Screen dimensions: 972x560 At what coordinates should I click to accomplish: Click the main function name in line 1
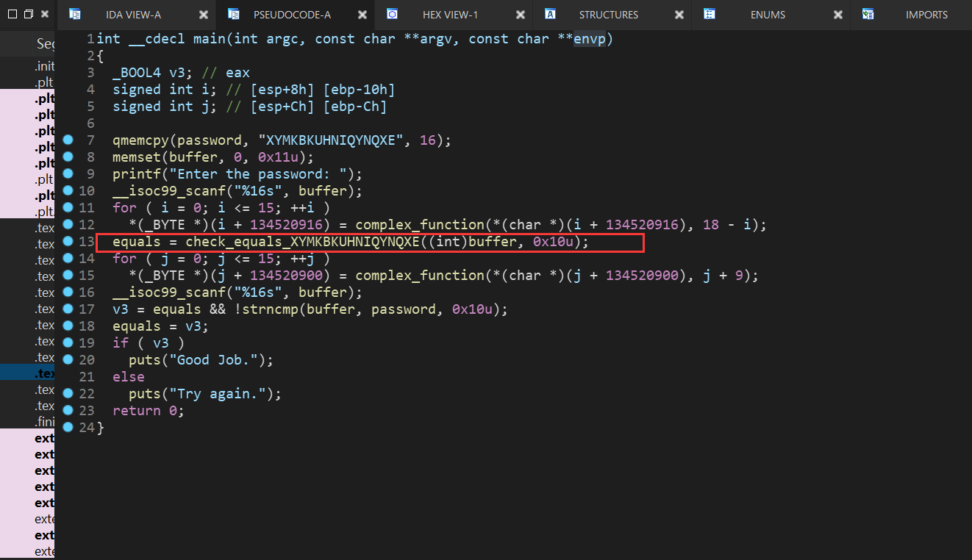click(210, 39)
